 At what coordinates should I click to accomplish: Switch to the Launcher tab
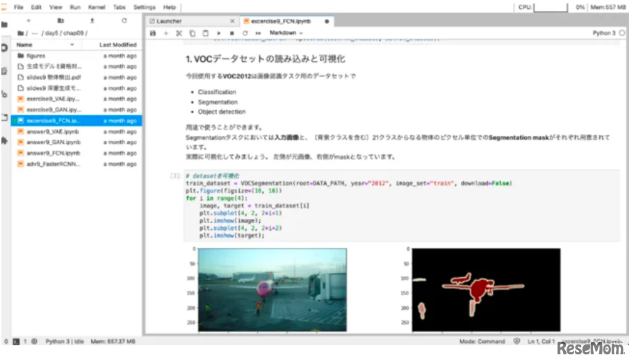click(169, 22)
